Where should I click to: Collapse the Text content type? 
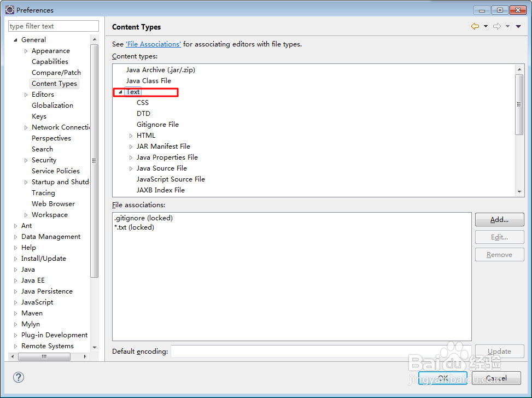click(120, 92)
